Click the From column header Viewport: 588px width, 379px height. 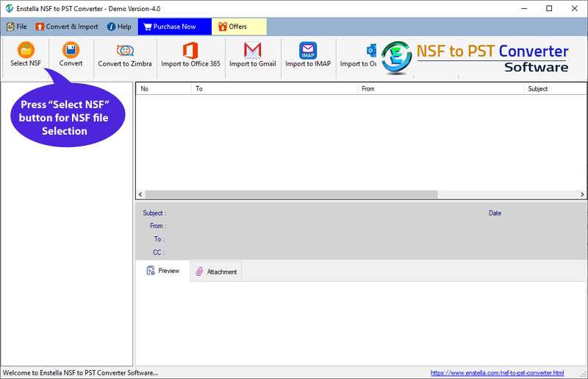[440, 88]
